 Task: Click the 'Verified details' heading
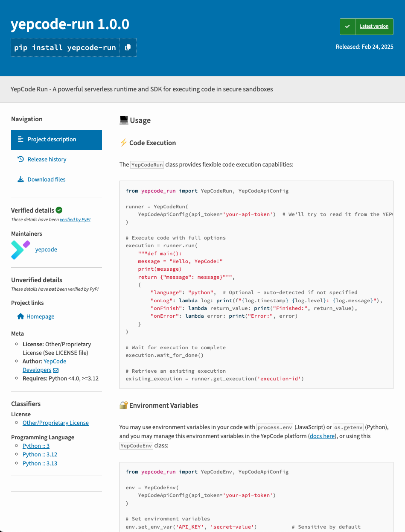[x=32, y=210]
